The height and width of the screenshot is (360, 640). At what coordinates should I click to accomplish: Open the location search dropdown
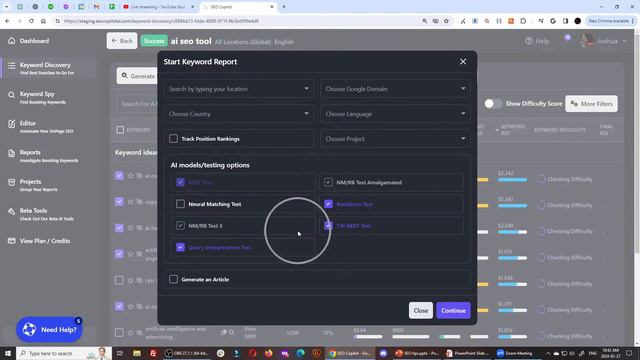[x=239, y=89]
